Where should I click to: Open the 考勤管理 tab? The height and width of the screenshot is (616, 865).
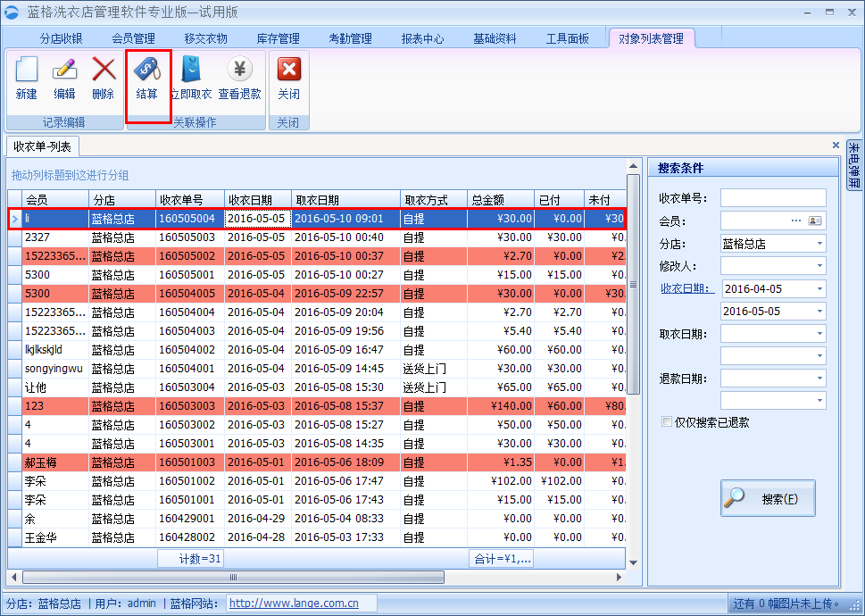(x=350, y=38)
